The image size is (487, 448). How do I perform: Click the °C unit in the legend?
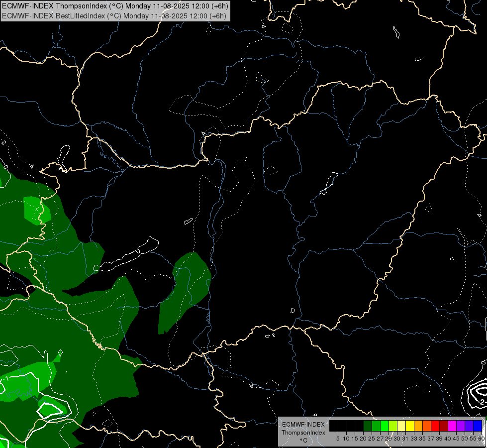coord(304,441)
